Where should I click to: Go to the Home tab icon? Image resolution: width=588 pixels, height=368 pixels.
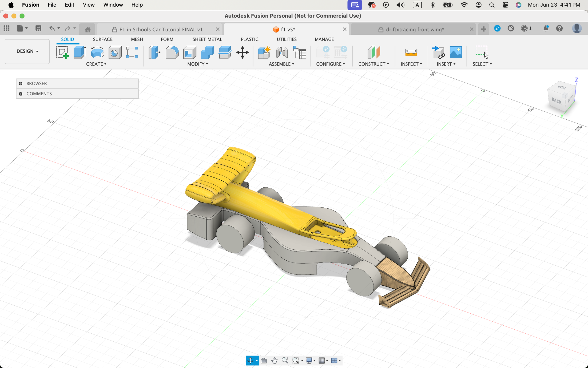click(88, 29)
